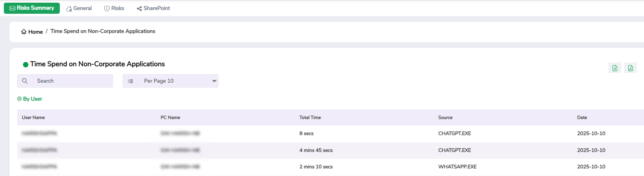The height and width of the screenshot is (176, 644).
Task: Open the SharePoint tab
Action: [153, 8]
